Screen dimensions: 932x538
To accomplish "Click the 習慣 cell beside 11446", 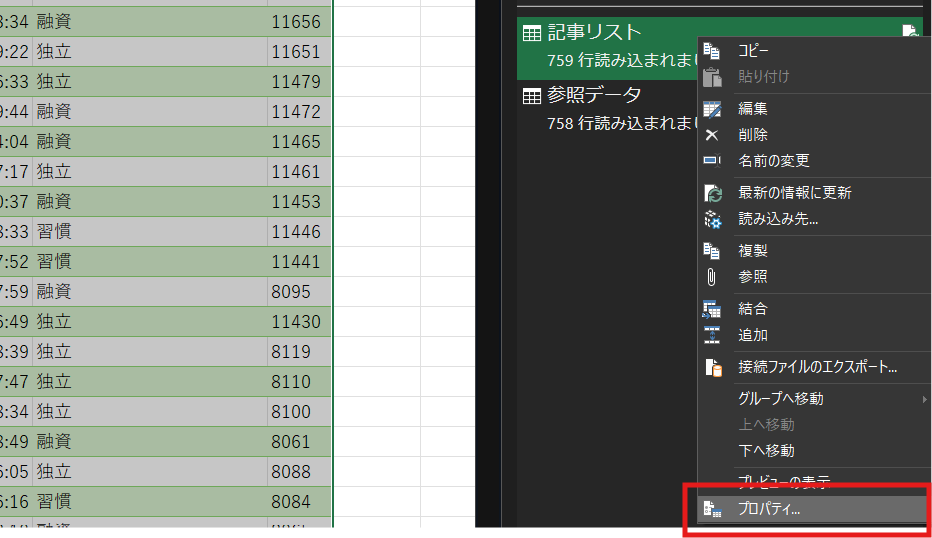I will [150, 232].
